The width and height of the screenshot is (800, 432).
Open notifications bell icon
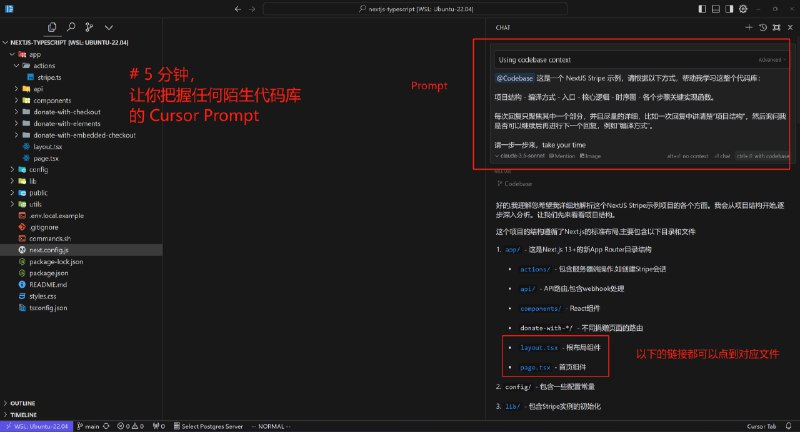789,426
